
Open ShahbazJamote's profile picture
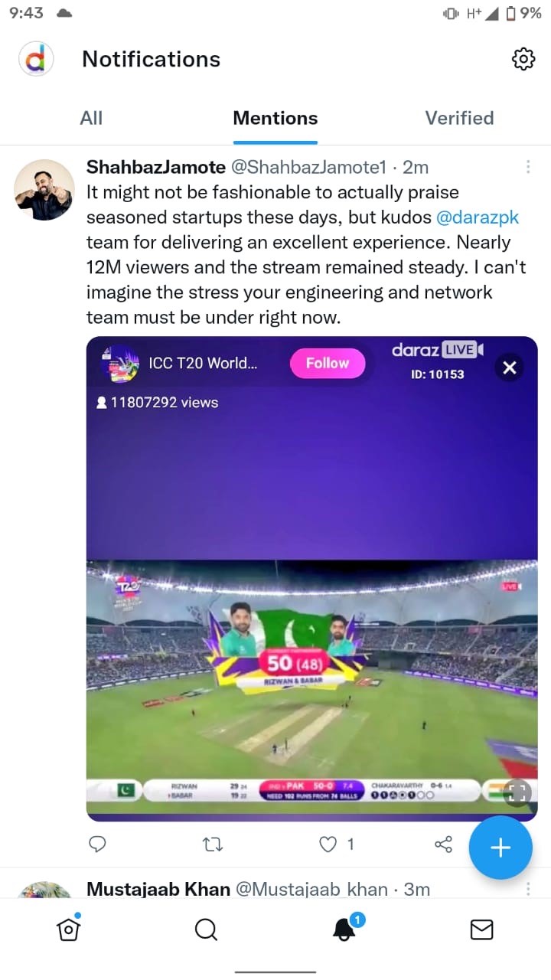pyautogui.click(x=44, y=190)
